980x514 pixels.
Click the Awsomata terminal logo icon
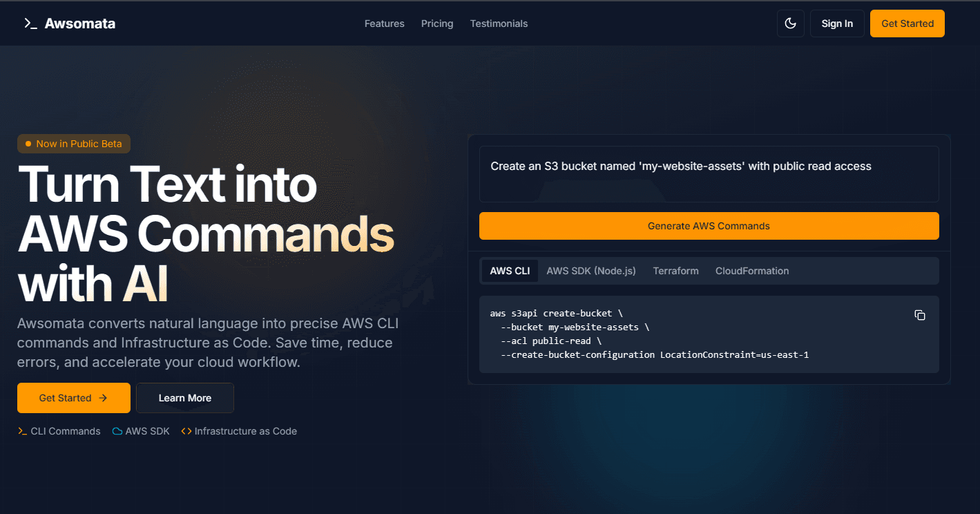tap(30, 23)
